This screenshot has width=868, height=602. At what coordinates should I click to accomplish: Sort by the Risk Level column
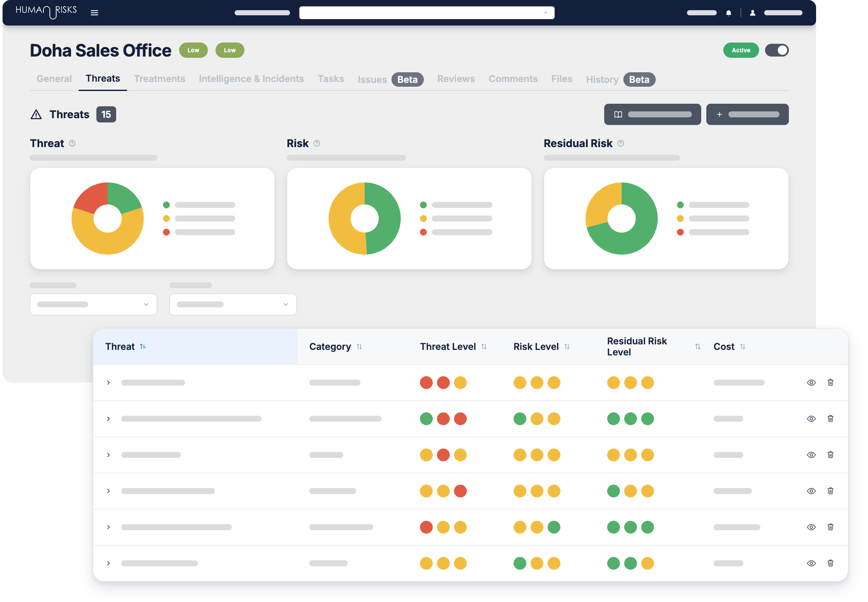567,346
